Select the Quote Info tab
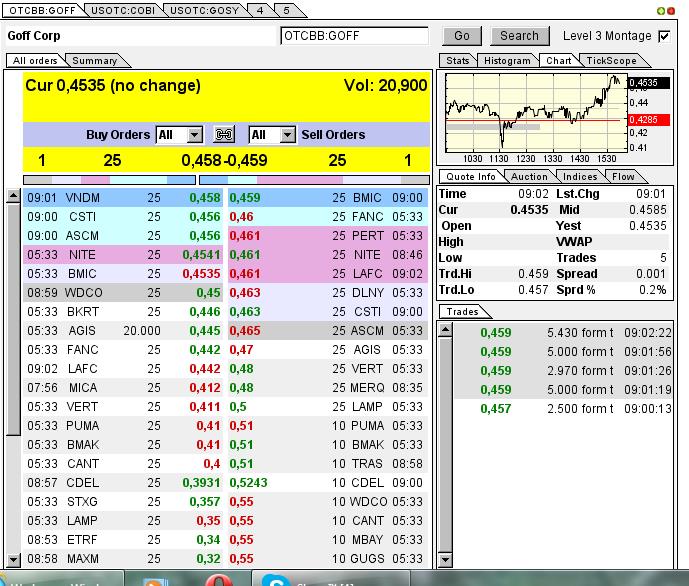 point(471,177)
